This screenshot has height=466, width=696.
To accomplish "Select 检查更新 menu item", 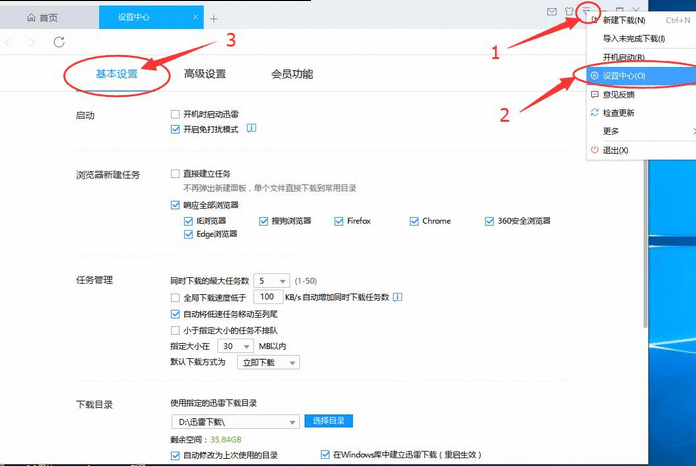I will [x=641, y=113].
